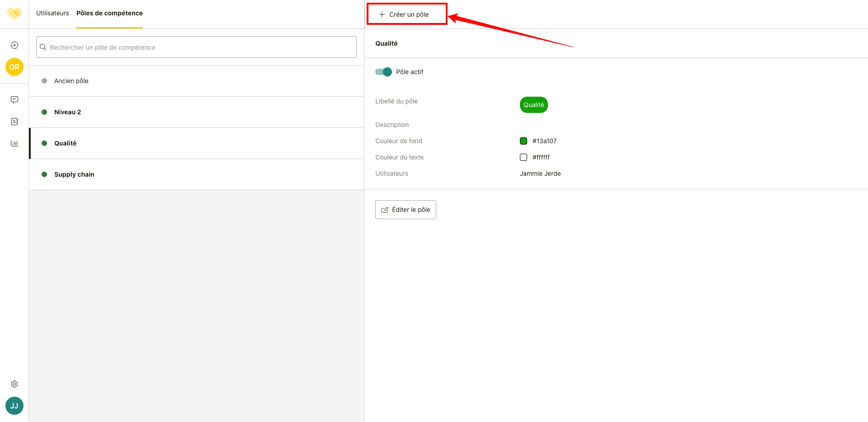Screen dimensions: 868x422
Task: Select the Pôles de compétence tab
Action: point(109,13)
